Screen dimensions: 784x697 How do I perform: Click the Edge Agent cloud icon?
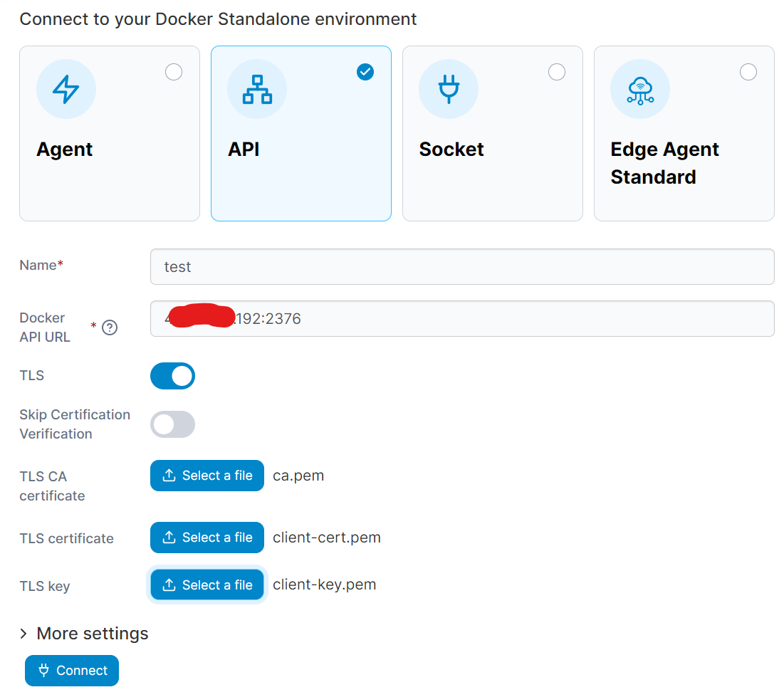click(640, 90)
